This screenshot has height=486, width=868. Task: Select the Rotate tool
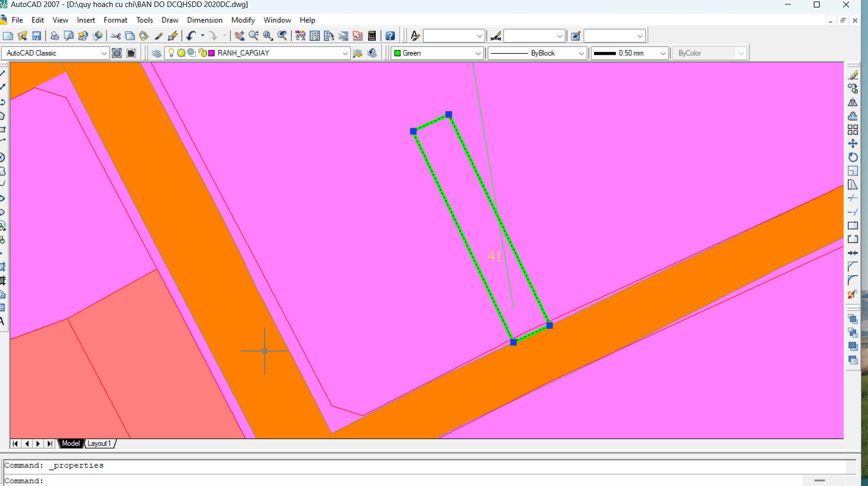coord(853,157)
